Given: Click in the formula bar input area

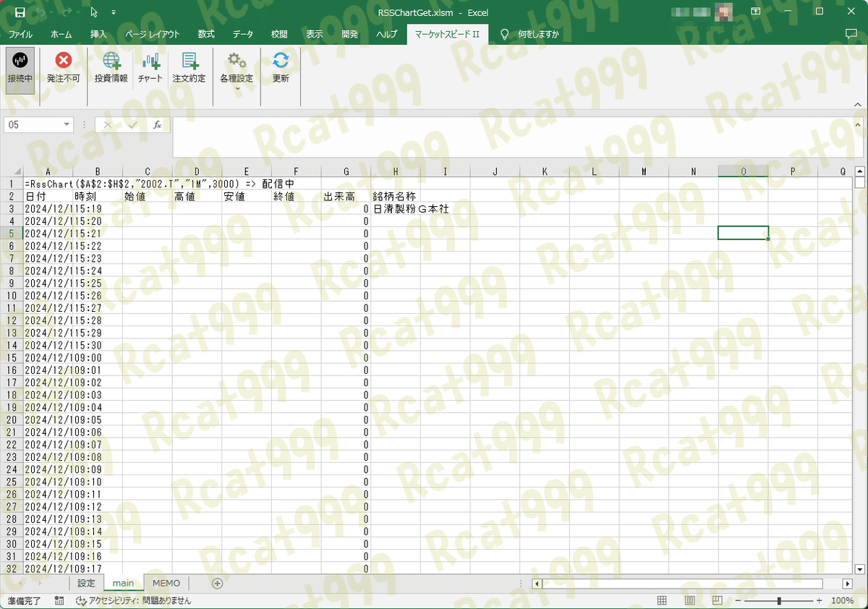Looking at the screenshot, I should (x=512, y=137).
